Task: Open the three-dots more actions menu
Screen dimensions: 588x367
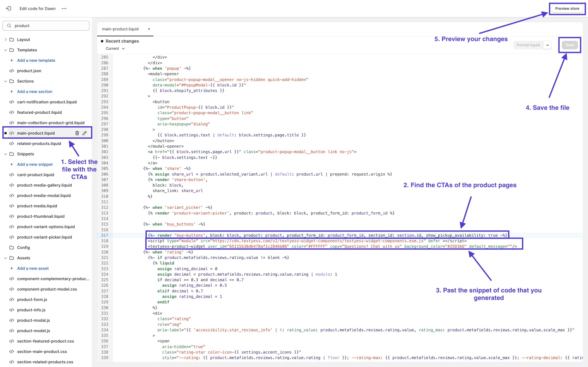Action: pyautogui.click(x=64, y=9)
